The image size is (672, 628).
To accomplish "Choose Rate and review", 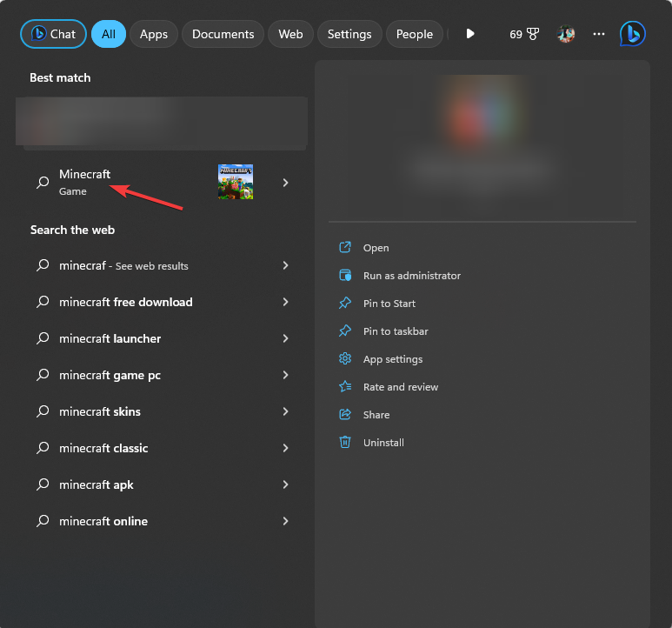I will 401,387.
